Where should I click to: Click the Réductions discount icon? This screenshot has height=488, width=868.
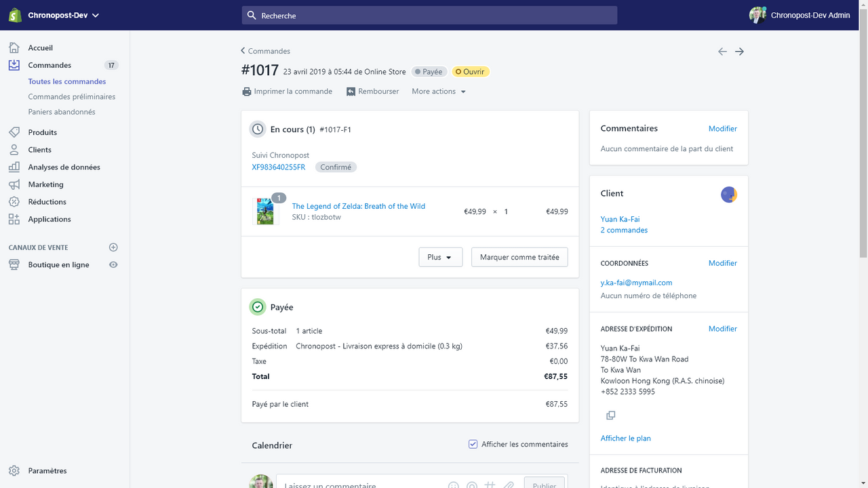coord(14,202)
